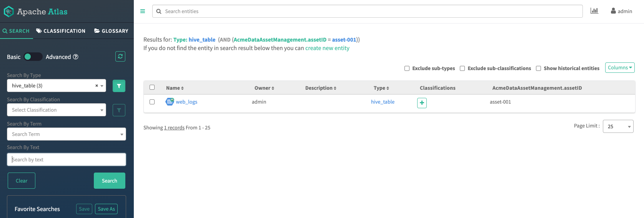This screenshot has width=644, height=218.
Task: Click the admin owner cell
Action: 259,102
